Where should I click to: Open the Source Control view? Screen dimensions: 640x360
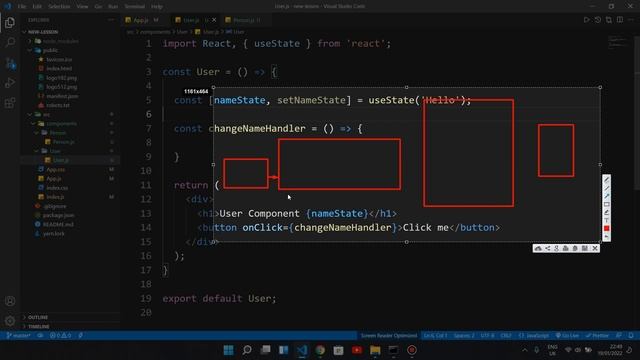click(x=10, y=63)
